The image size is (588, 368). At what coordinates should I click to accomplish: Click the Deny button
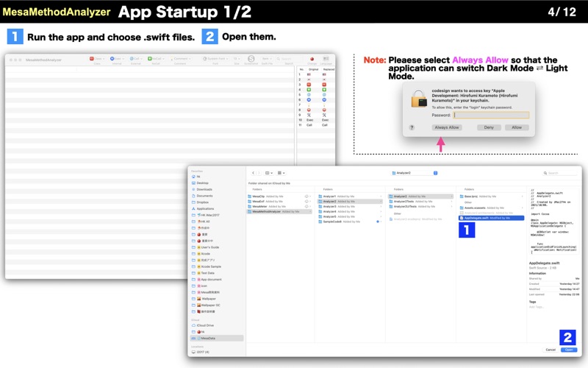tap(489, 127)
